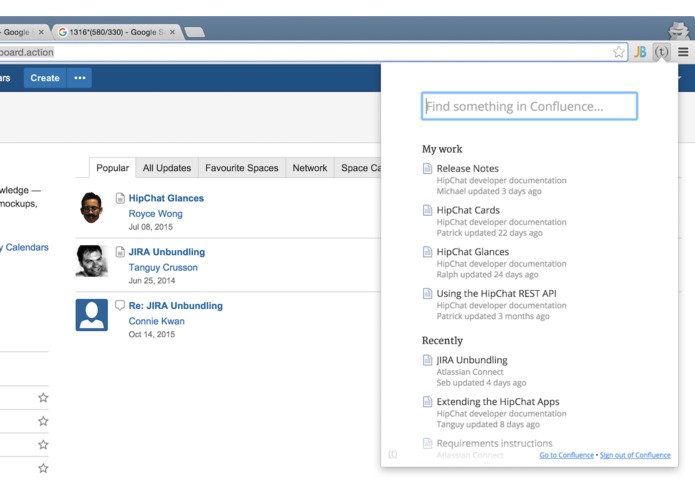Toggle the (t) Confluence extension icon
The width and height of the screenshot is (695, 494).
pos(661,52)
